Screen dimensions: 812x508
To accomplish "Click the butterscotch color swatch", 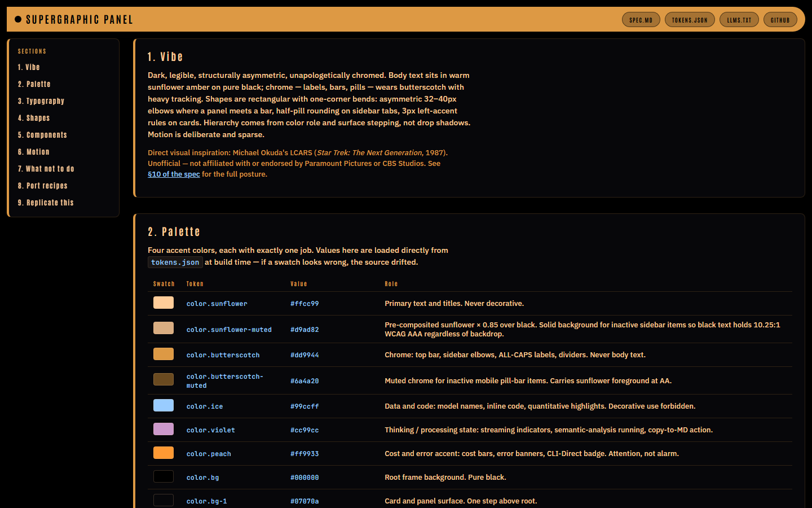I will [164, 354].
